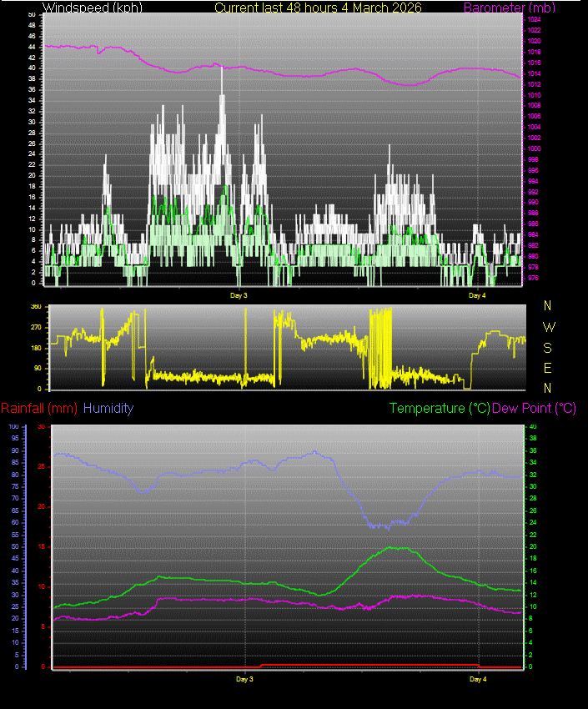The height and width of the screenshot is (709, 588).
Task: Click Day 4 marker on windspeed chart
Action: (477, 295)
